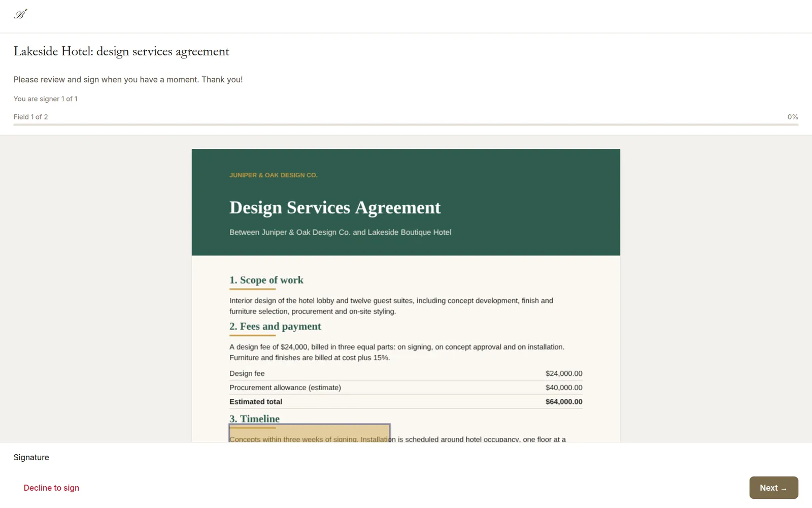Screen dimensions: 812x508
Task: Click the Estimated total value $64,000.00
Action: tap(564, 402)
